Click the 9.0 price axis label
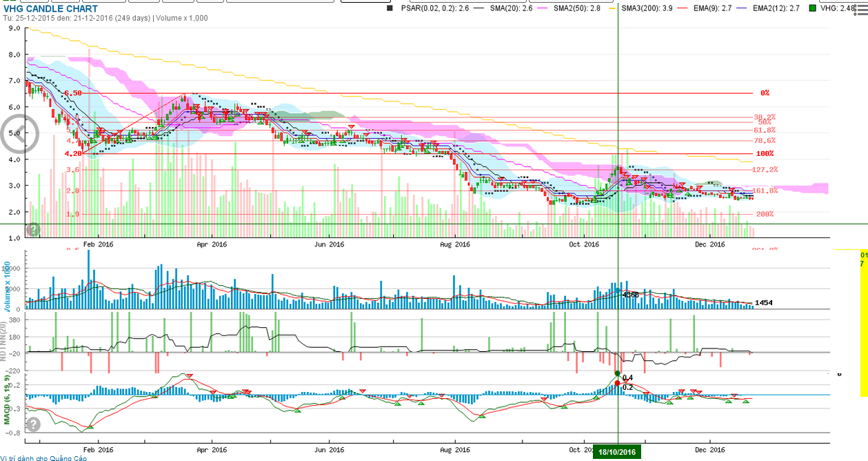 [14, 28]
